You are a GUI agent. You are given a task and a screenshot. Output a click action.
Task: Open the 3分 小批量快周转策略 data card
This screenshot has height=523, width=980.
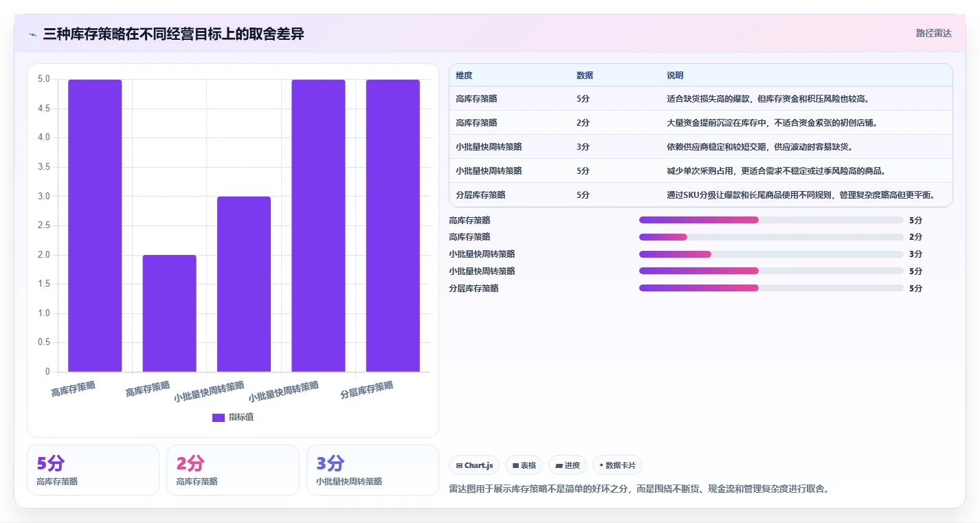[x=372, y=470]
